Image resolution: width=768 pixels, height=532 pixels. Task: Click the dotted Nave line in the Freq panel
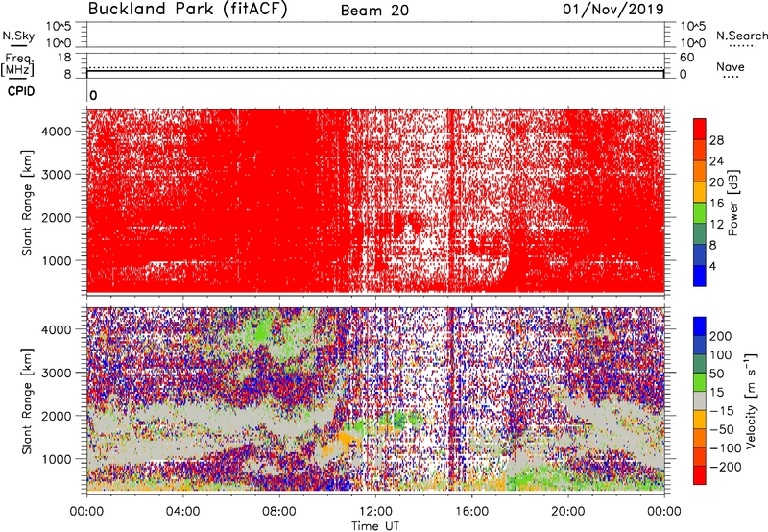[375, 67]
